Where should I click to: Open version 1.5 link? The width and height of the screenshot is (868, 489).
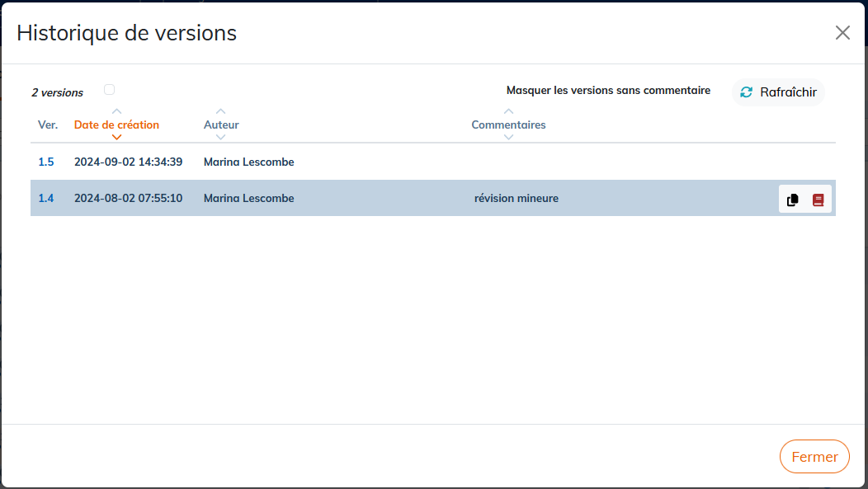click(46, 162)
